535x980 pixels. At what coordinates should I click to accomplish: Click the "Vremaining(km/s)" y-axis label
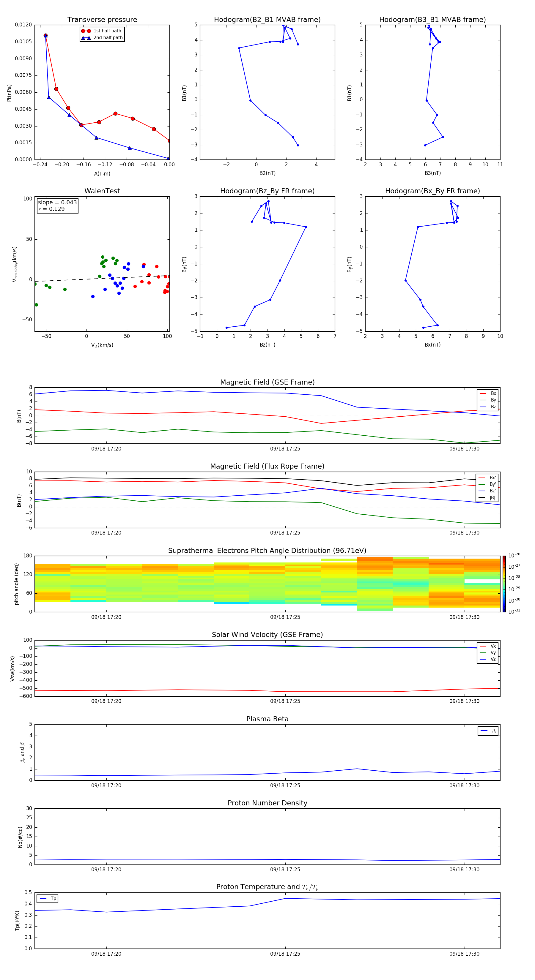[15, 264]
